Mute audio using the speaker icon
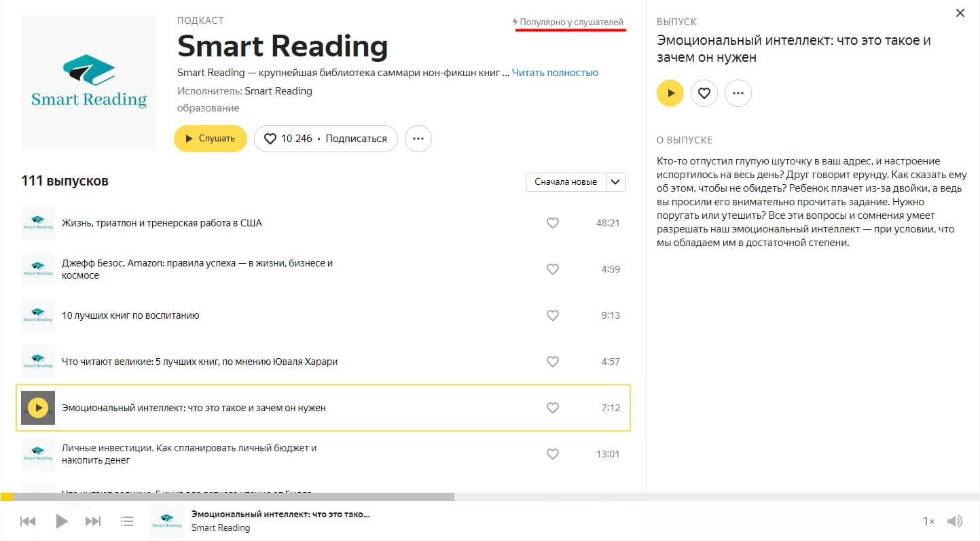This screenshot has height=541, width=980. click(955, 521)
